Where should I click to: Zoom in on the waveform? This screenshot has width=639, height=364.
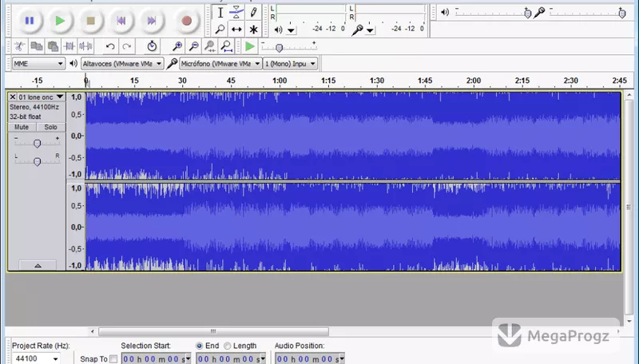tap(177, 46)
